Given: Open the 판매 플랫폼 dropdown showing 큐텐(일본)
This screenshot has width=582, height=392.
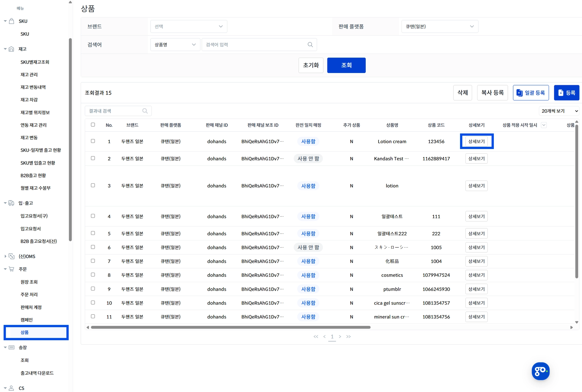Looking at the screenshot, I should click(439, 26).
